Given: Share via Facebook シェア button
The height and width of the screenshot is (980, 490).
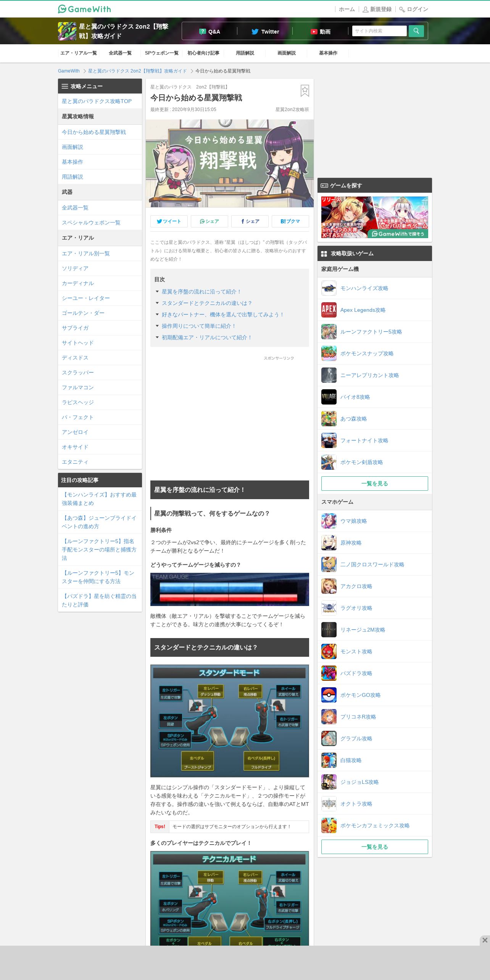Looking at the screenshot, I should click(x=250, y=221).
